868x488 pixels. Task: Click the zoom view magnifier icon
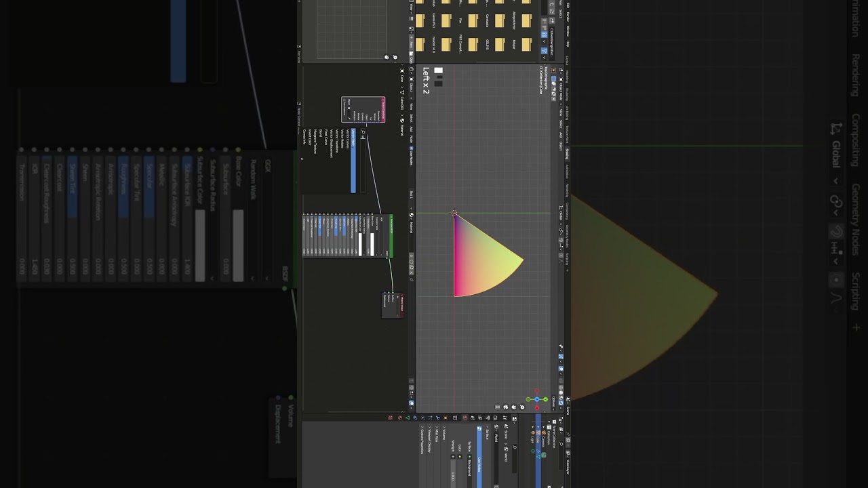[x=522, y=407]
